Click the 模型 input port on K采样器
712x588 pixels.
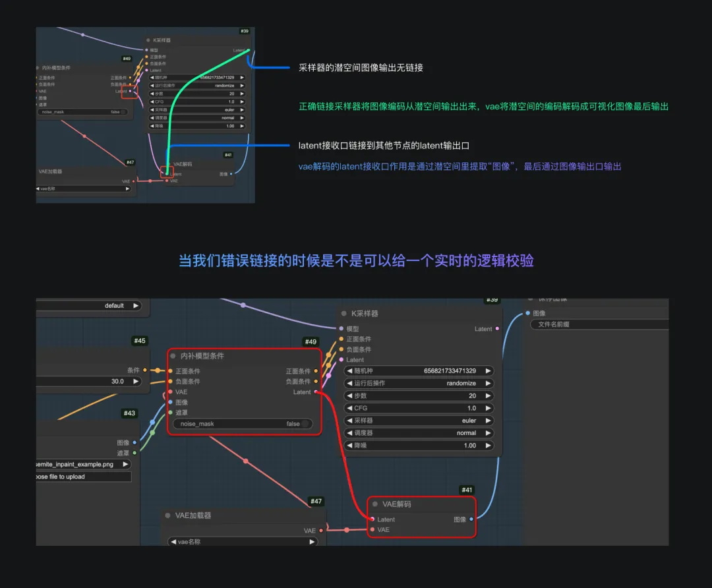pyautogui.click(x=341, y=328)
